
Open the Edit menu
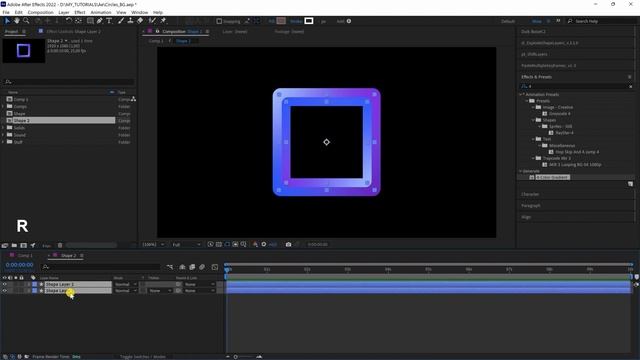click(19, 12)
